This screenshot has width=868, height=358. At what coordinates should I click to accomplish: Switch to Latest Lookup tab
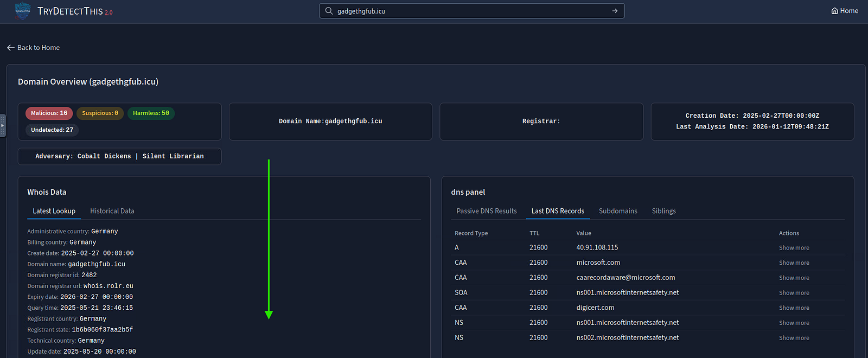coord(54,211)
